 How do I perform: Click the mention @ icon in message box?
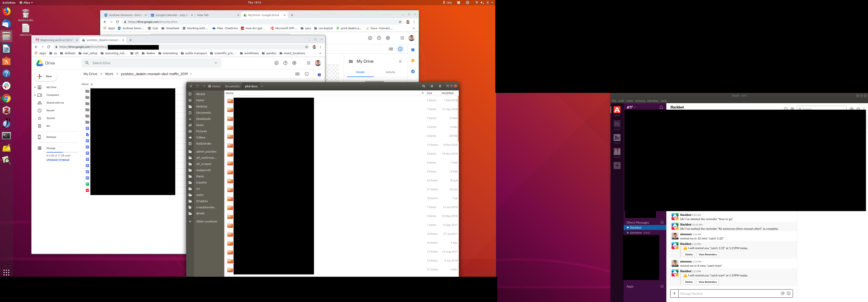pyautogui.click(x=783, y=293)
